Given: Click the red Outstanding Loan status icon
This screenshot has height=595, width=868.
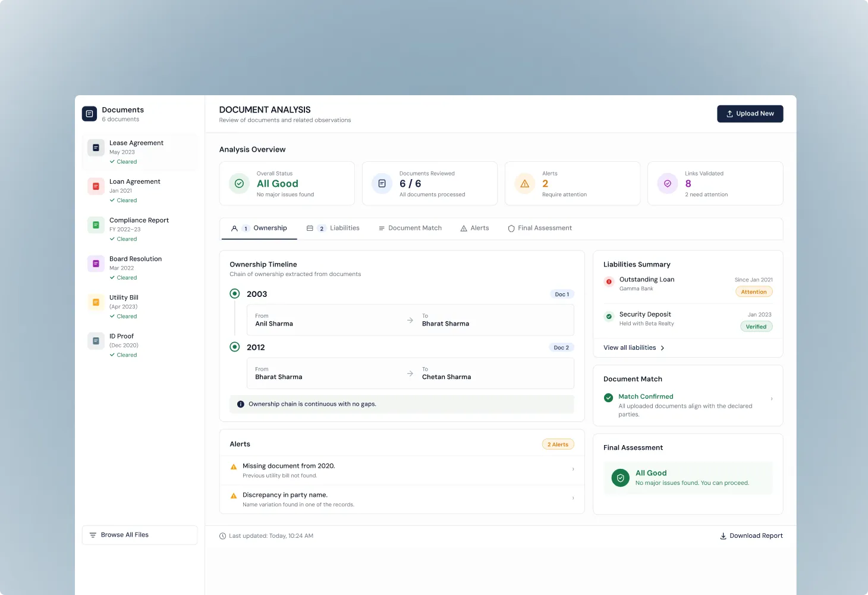Looking at the screenshot, I should tap(609, 281).
